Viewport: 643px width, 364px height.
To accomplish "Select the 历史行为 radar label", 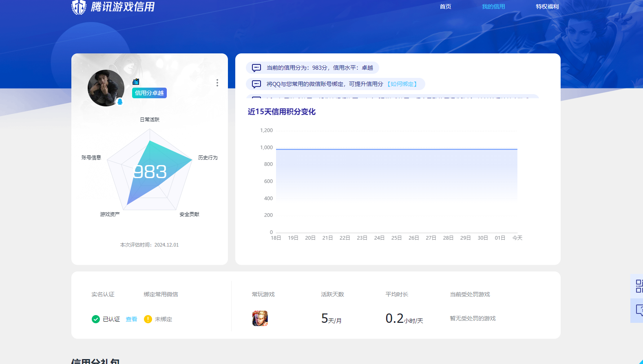I will [208, 157].
